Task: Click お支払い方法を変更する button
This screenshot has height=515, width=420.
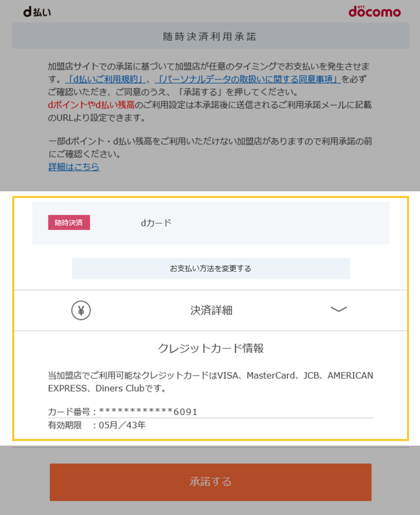Action: (211, 268)
